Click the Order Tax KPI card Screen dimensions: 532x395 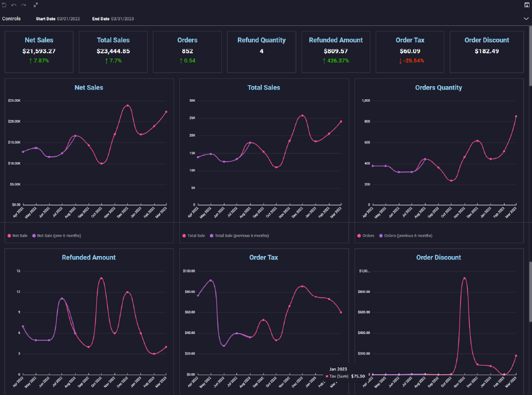click(x=410, y=51)
